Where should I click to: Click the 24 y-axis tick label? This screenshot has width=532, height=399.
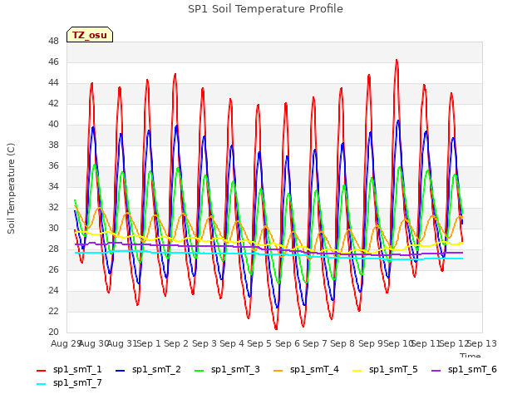pos(53,290)
